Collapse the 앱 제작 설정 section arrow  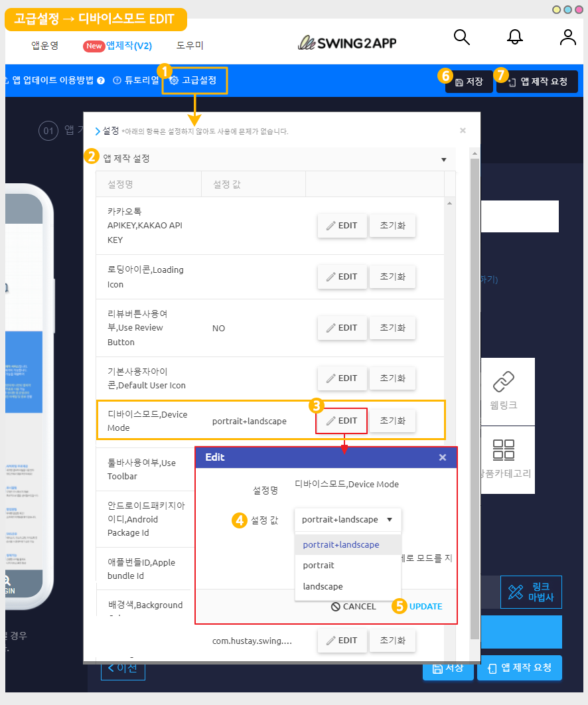point(443,160)
